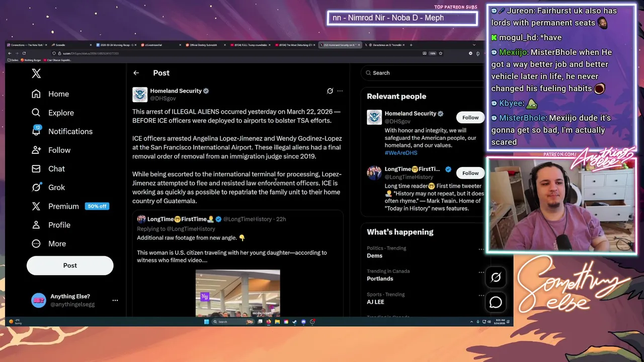Screen dimensions: 644x362
Task: Open File Explorer from the taskbar
Action: click(277, 322)
